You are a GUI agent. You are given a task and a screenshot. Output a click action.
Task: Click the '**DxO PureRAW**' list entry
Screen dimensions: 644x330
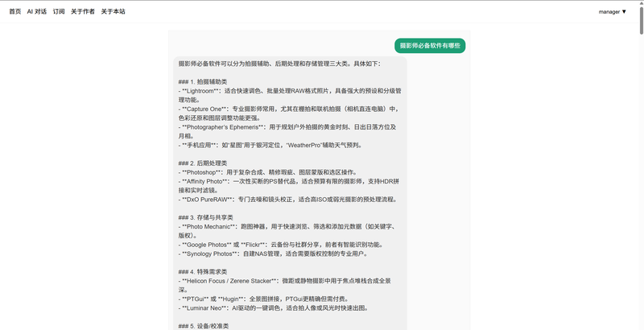pyautogui.click(x=288, y=200)
